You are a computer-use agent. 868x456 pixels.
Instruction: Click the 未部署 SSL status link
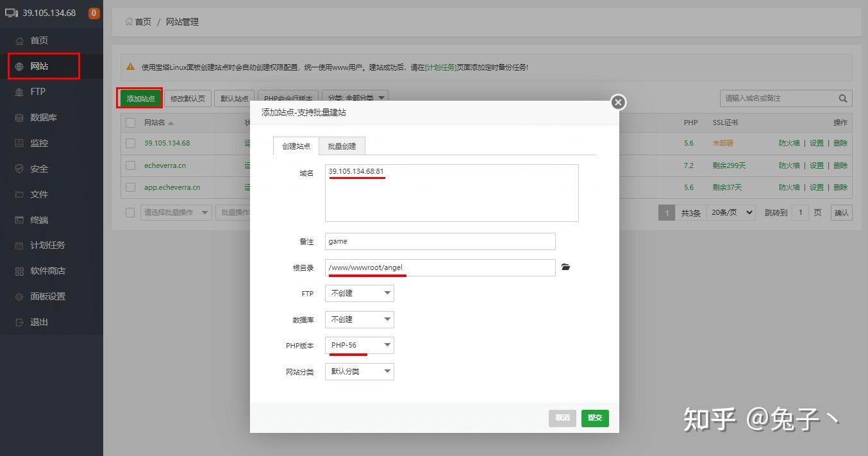pos(723,143)
